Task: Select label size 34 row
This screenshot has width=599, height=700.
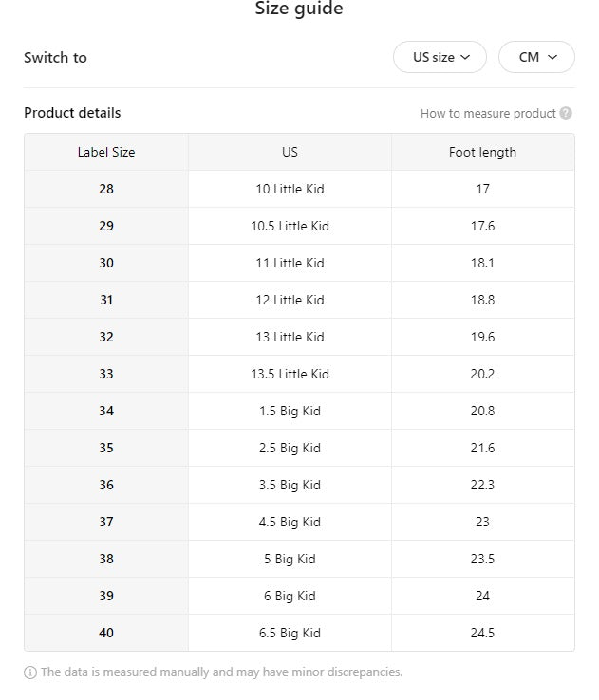Action: coord(106,411)
